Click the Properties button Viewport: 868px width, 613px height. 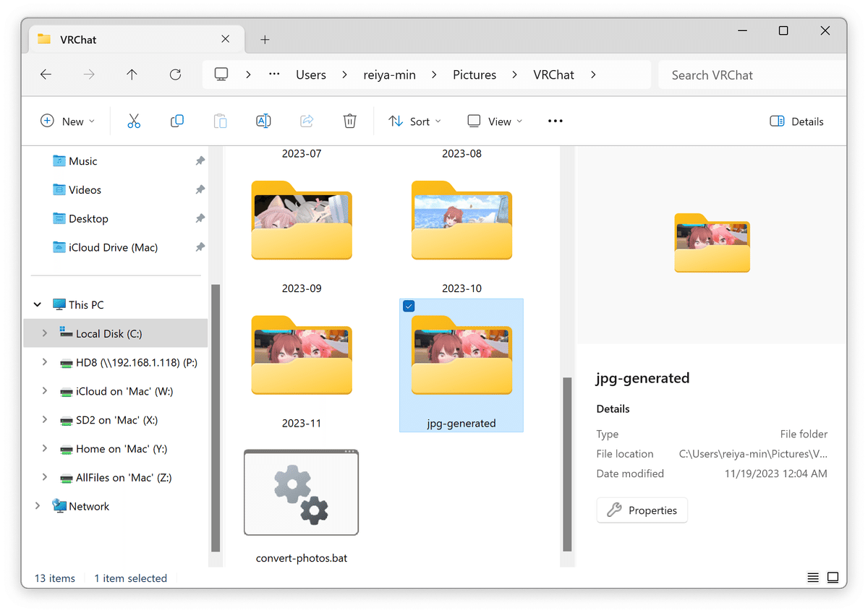[x=642, y=510]
